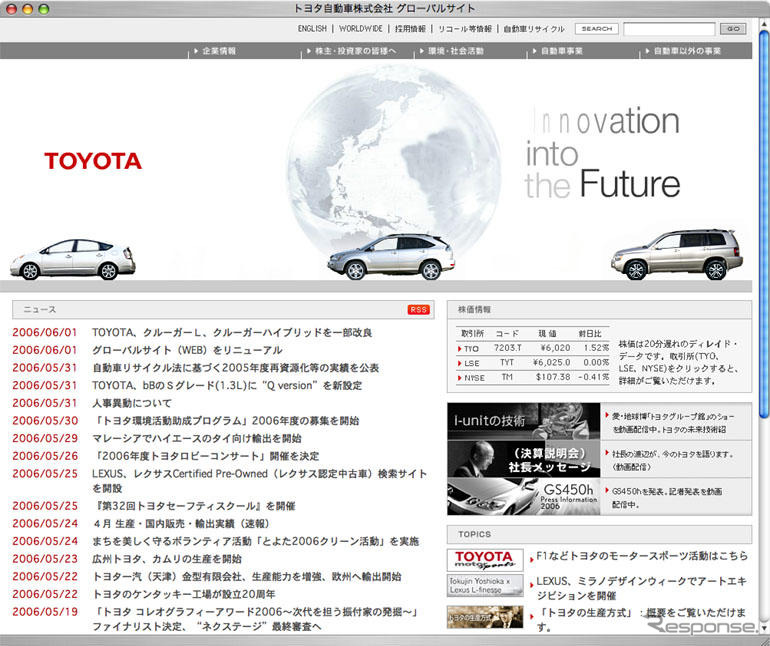
Task: Open LEXUS ミラノデザインウィーク topic link
Action: pyautogui.click(x=642, y=588)
